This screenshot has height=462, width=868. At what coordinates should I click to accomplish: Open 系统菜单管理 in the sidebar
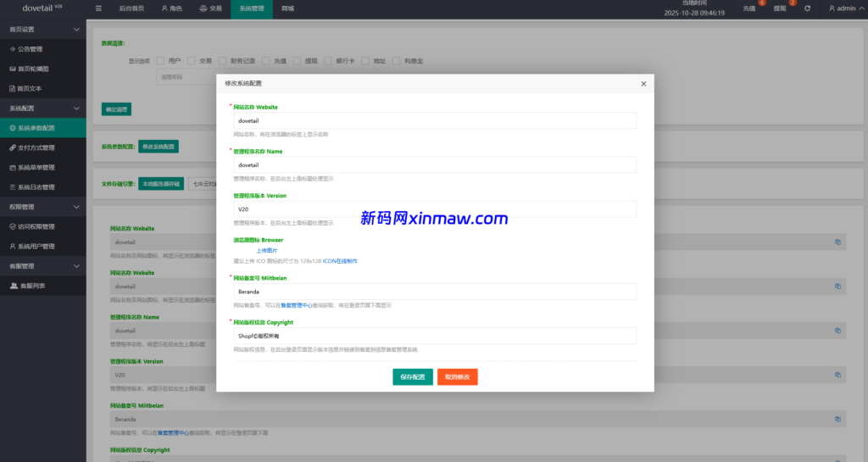click(43, 168)
